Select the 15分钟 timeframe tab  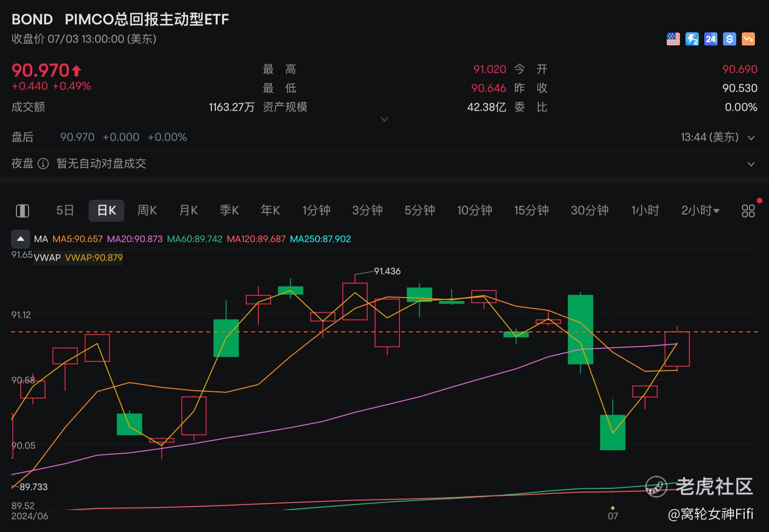531,210
